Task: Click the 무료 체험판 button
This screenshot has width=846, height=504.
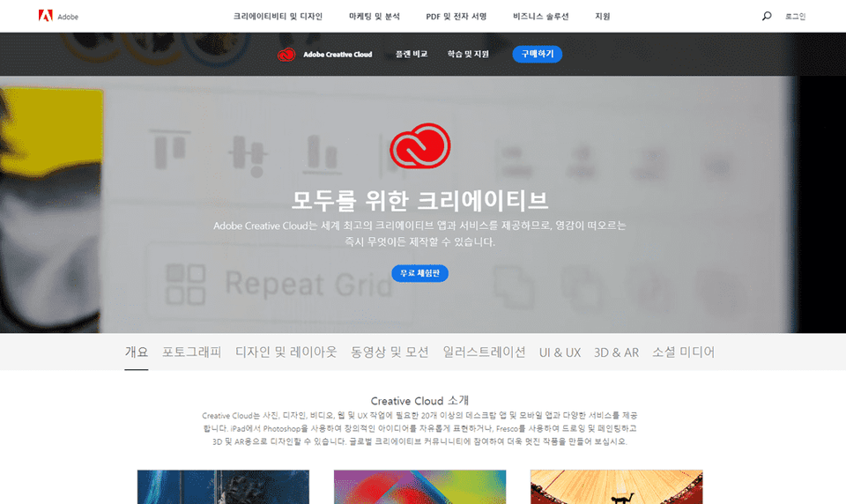Action: pyautogui.click(x=419, y=273)
